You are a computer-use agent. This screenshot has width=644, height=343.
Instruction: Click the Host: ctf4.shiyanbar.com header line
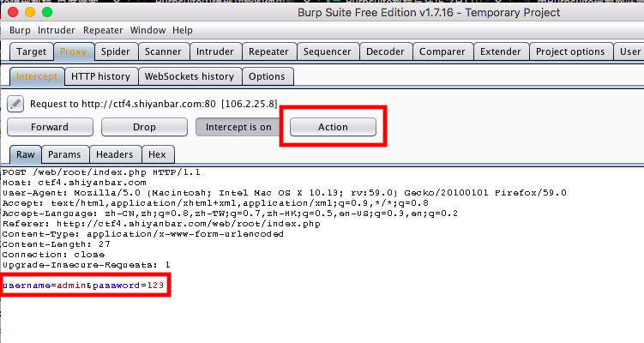(x=75, y=183)
